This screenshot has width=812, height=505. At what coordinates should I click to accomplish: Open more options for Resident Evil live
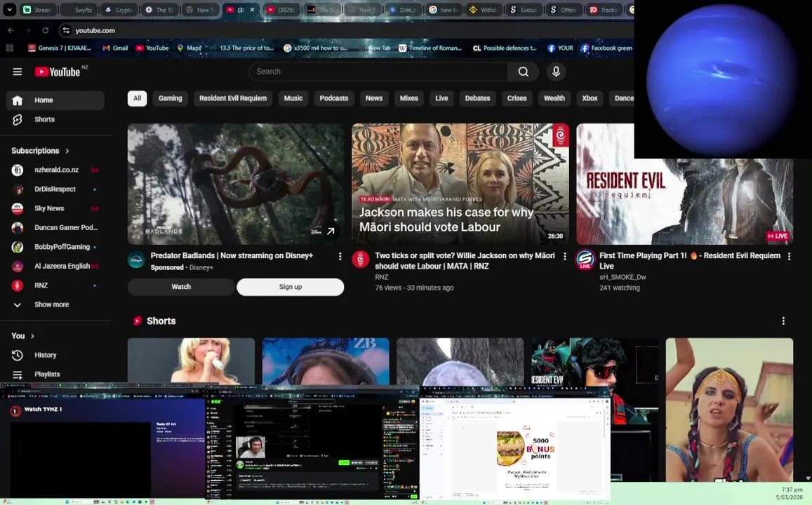(x=789, y=257)
